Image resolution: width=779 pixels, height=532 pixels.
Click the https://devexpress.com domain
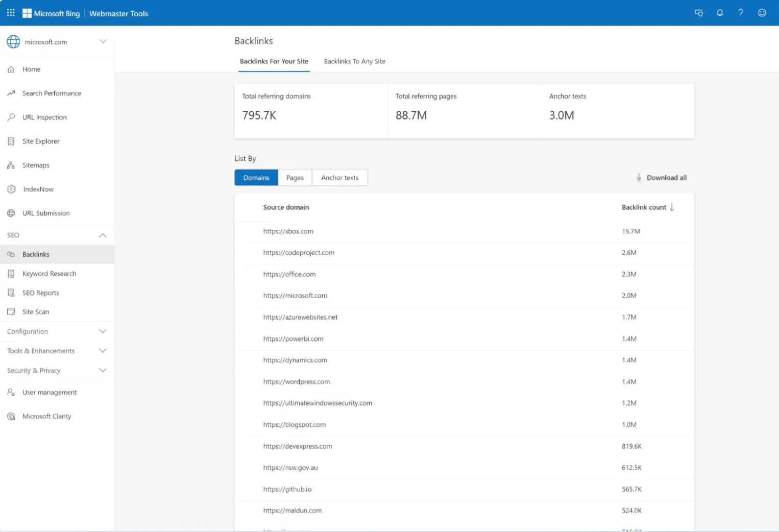click(298, 446)
